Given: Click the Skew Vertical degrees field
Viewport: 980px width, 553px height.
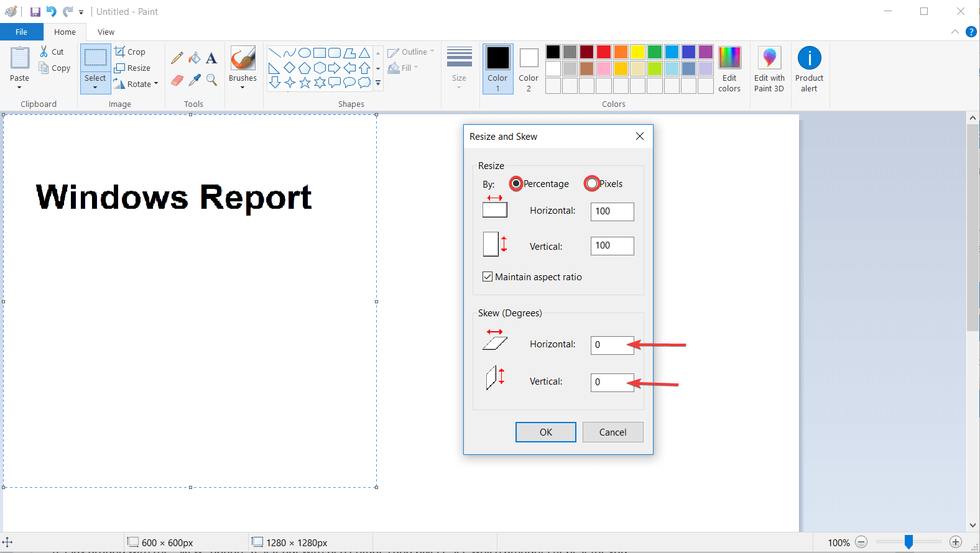Looking at the screenshot, I should 612,382.
